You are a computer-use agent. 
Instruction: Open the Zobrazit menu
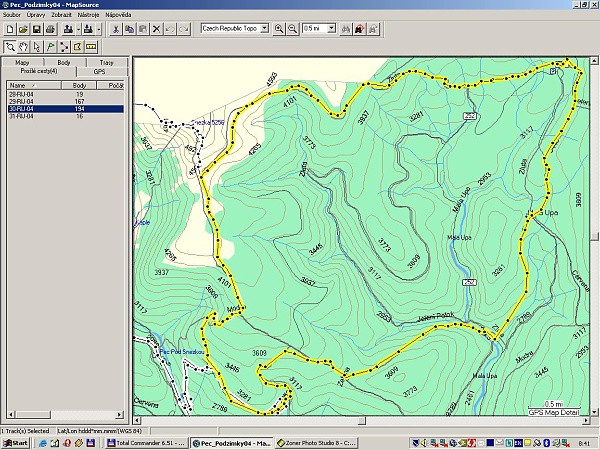click(62, 15)
